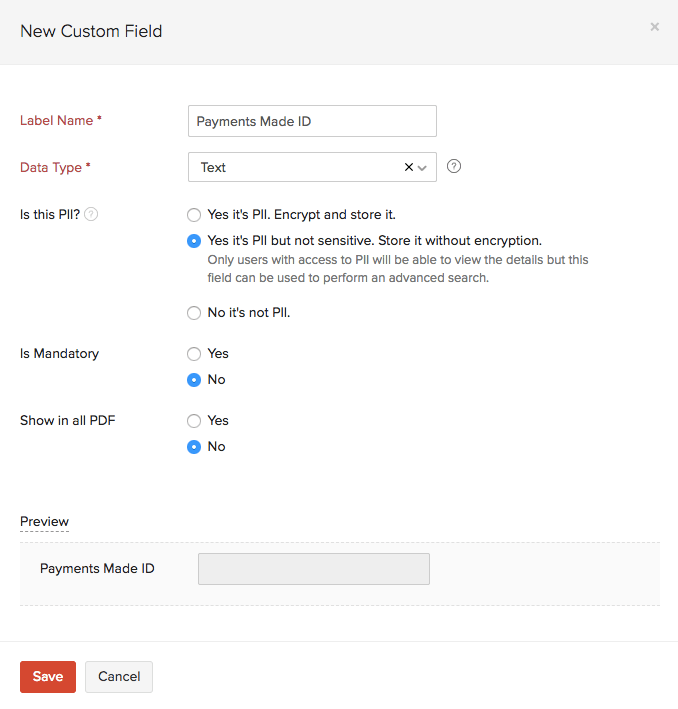Click the preview Payments Made ID text box
Image resolution: width=678 pixels, height=709 pixels.
coord(314,569)
